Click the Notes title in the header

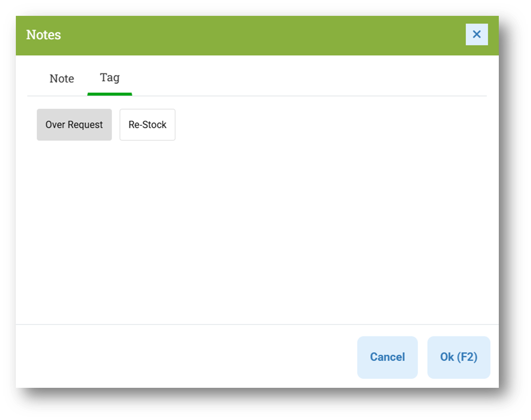44,35
